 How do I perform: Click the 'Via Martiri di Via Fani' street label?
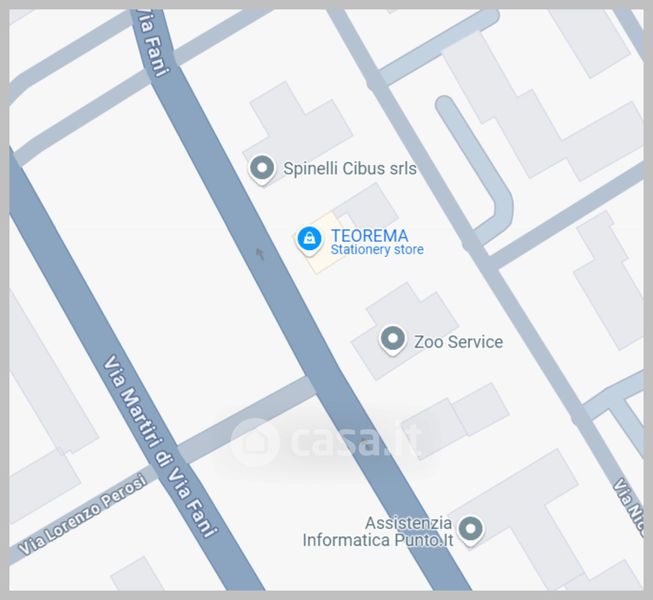[x=160, y=446]
